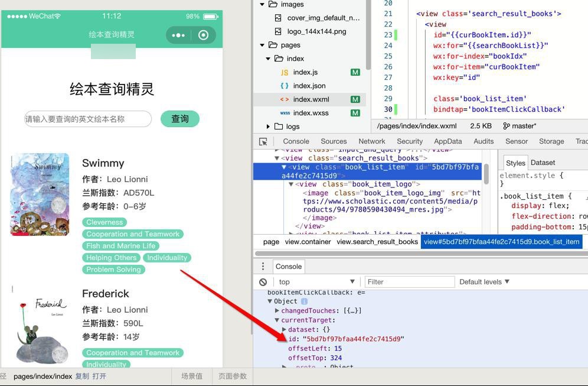Viewport: 588px width, 386px height.
Task: Collapse the images folder in file tree
Action: 262,5
